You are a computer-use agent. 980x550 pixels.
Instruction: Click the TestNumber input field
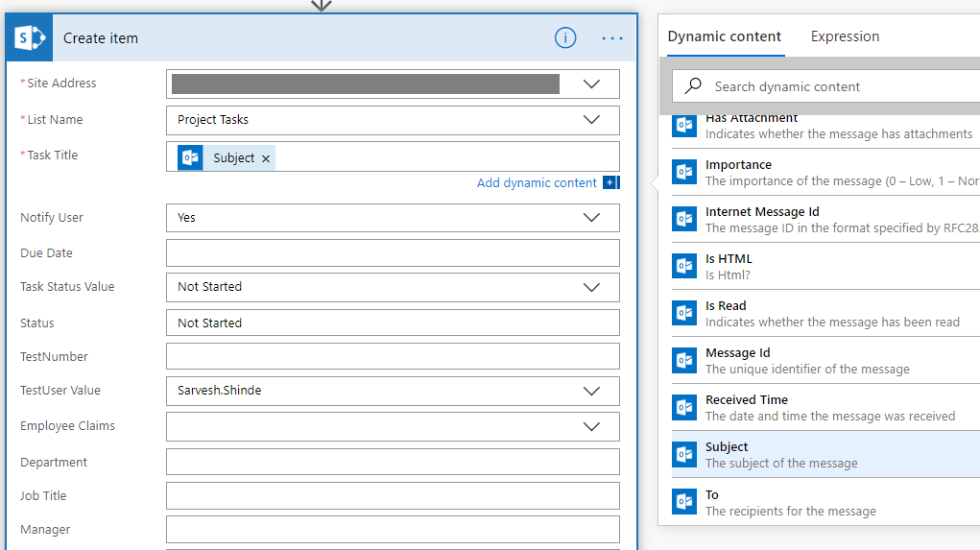point(393,356)
